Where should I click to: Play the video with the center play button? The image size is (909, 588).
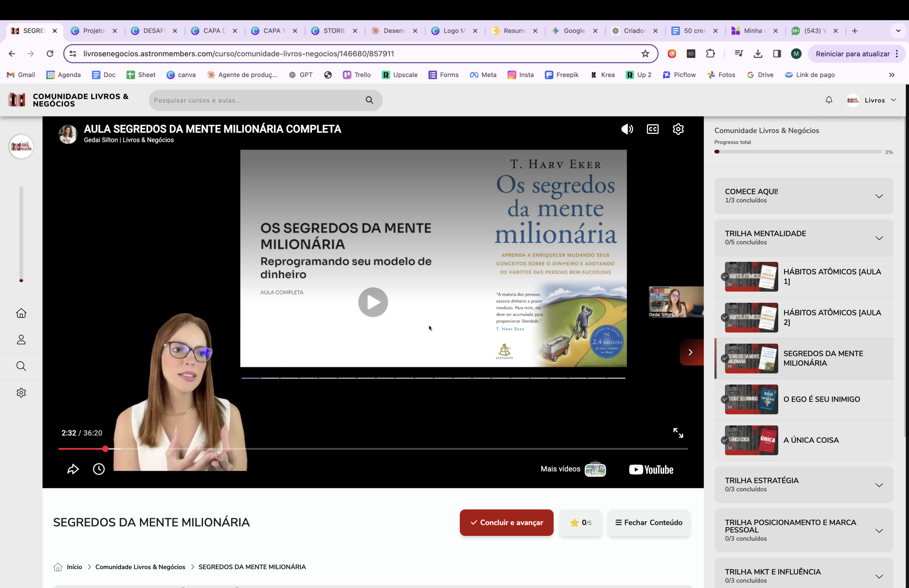pyautogui.click(x=373, y=302)
